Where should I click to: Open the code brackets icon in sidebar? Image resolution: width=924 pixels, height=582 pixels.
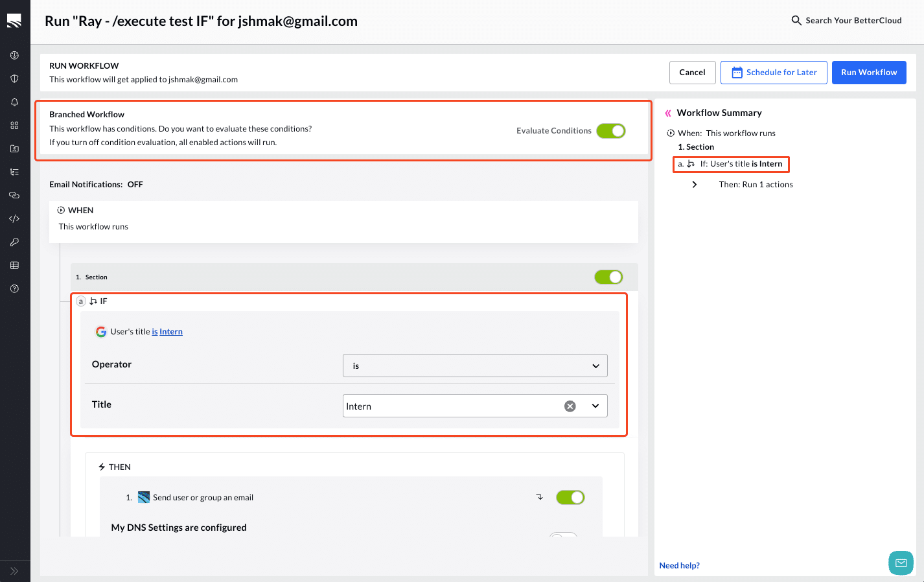tap(14, 219)
